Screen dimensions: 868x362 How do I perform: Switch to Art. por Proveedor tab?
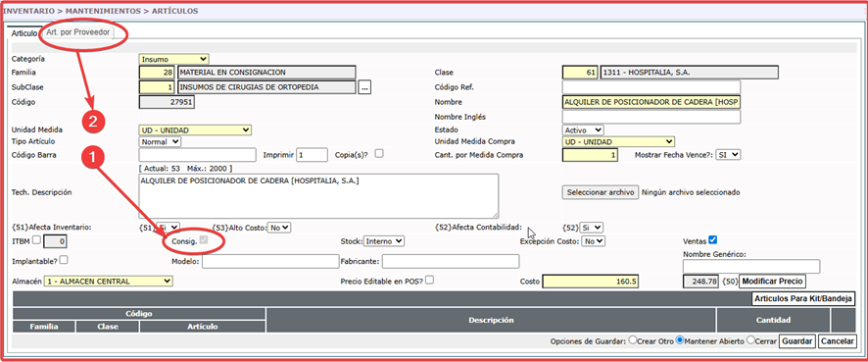[x=78, y=32]
